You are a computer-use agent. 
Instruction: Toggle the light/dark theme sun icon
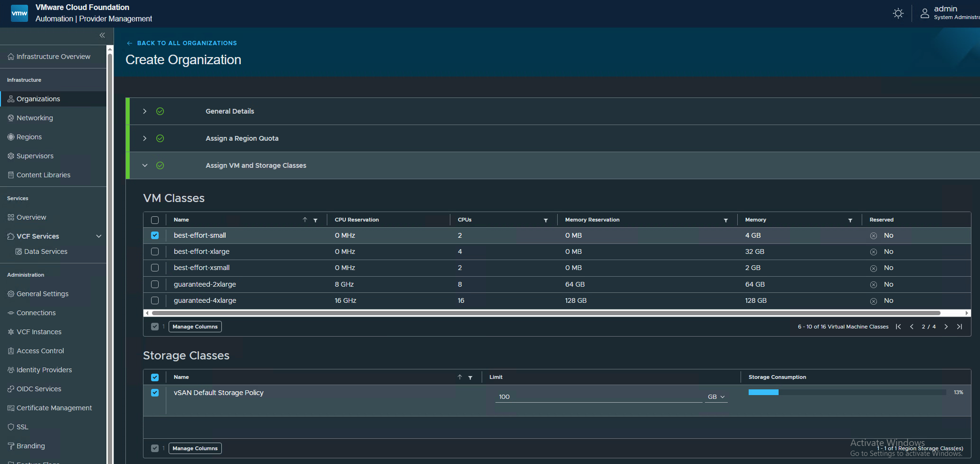898,13
